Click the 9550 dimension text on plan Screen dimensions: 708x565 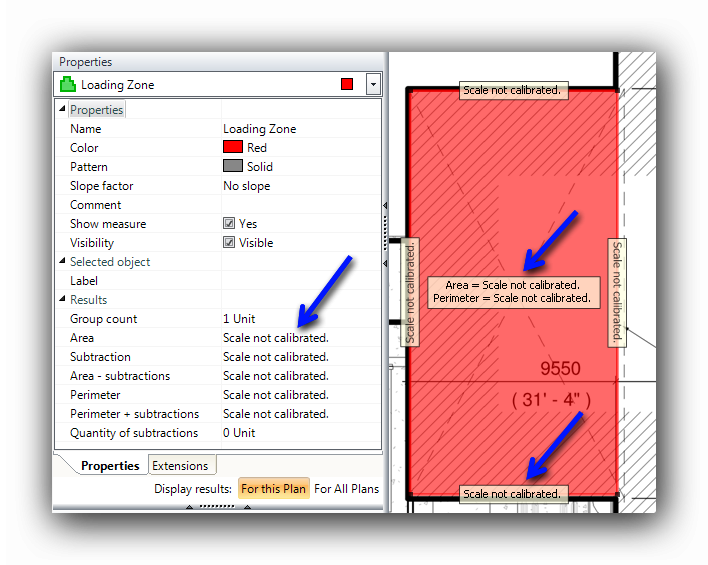coord(560,369)
